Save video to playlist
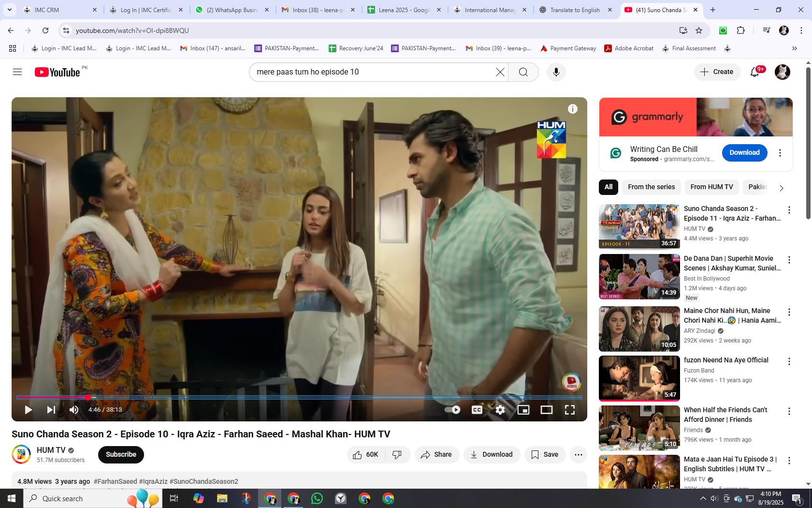Viewport: 812px width, 508px height. (x=545, y=454)
